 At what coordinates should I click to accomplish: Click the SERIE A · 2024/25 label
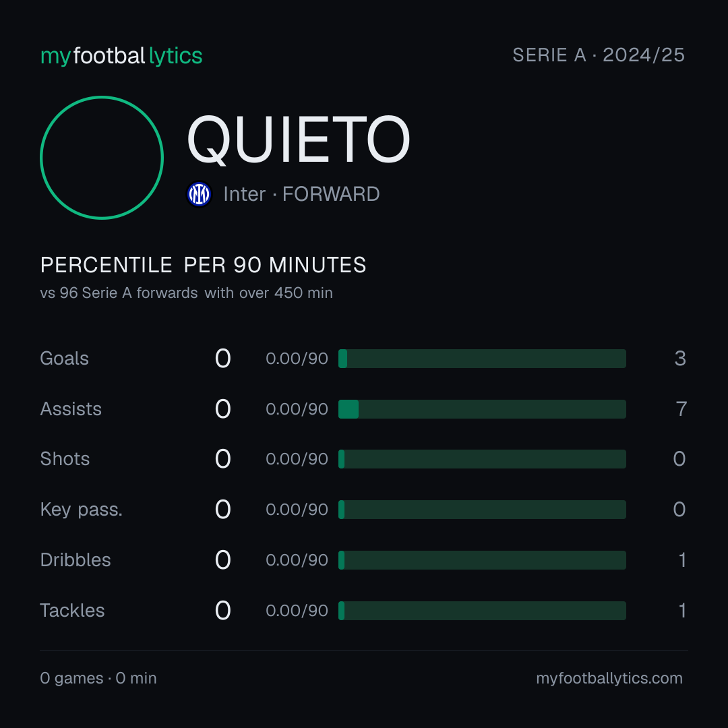pos(599,55)
